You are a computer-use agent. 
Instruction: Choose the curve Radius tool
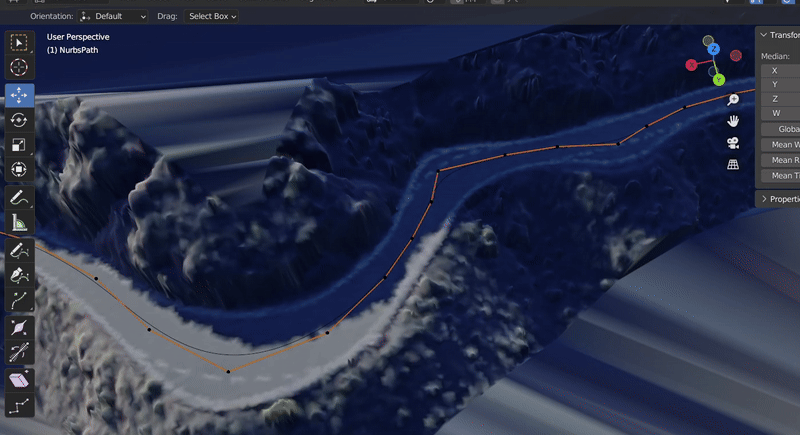[x=19, y=328]
